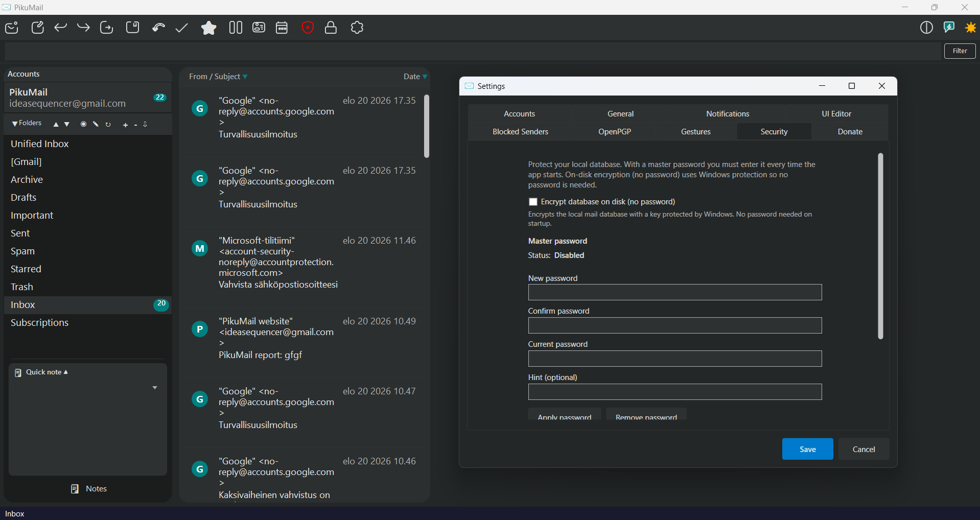This screenshot has height=520, width=980.
Task: Click the curved undo arrow icon
Action: (x=158, y=28)
